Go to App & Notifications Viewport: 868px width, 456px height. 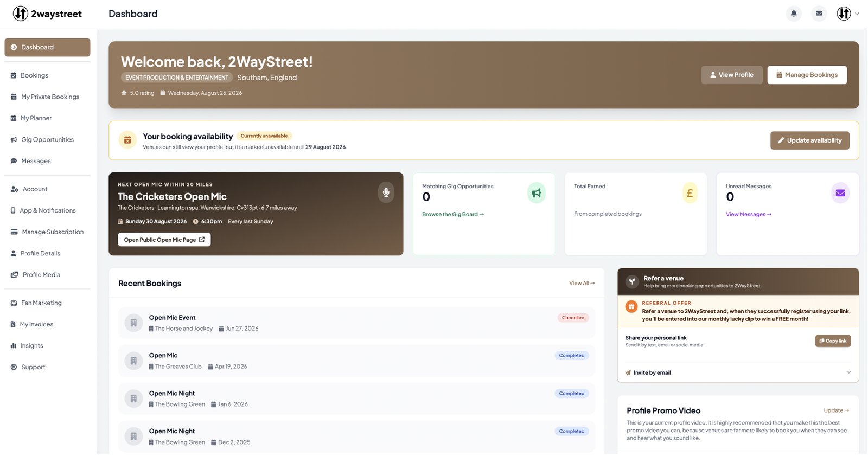(x=47, y=210)
